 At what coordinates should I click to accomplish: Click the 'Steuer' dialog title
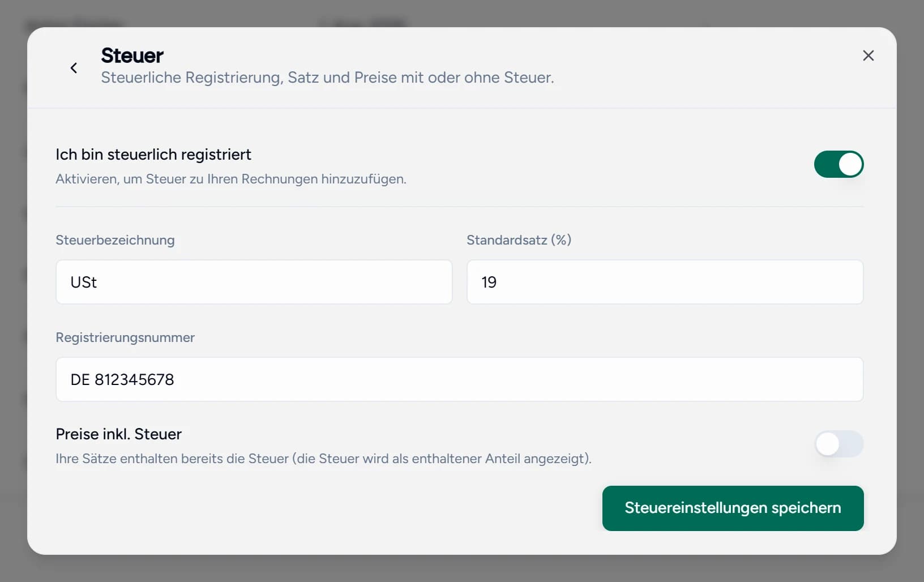[x=132, y=55]
